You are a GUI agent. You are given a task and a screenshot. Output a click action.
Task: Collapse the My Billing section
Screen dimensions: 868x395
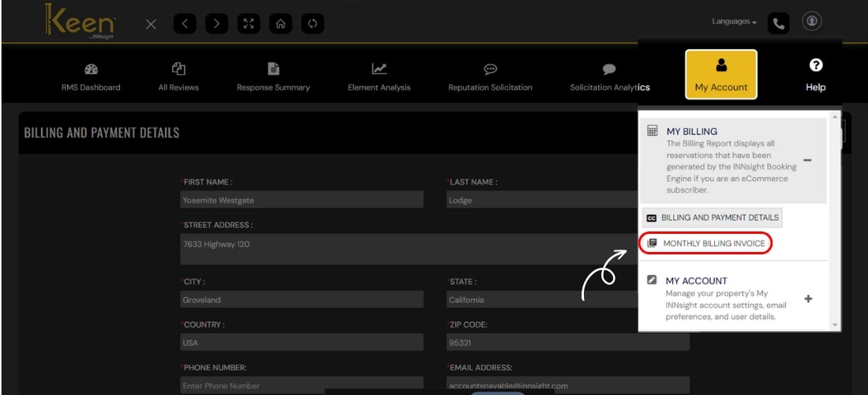click(807, 160)
